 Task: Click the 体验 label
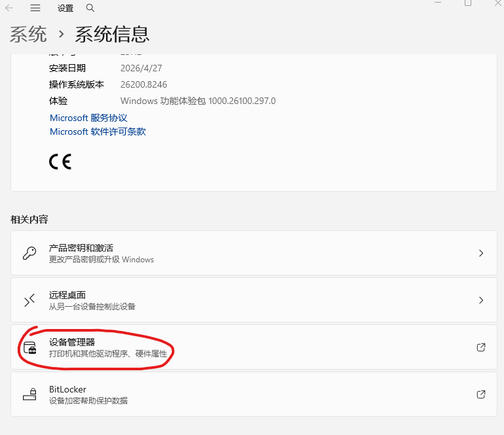[x=58, y=101]
